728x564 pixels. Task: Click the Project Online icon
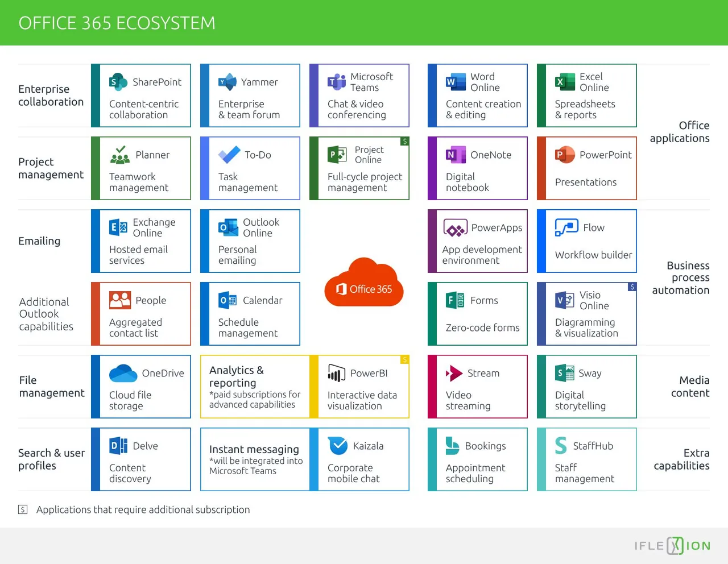(x=337, y=155)
